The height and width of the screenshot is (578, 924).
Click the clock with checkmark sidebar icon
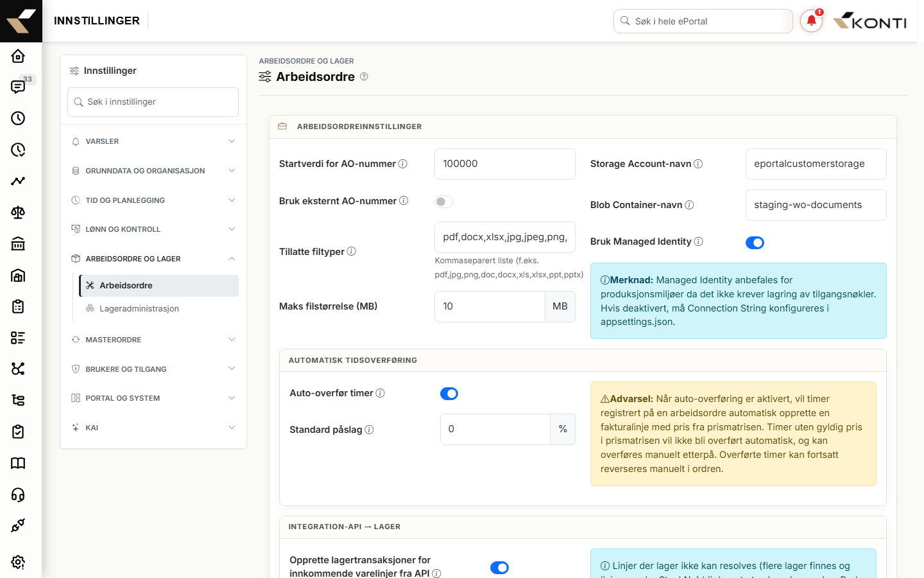18,150
